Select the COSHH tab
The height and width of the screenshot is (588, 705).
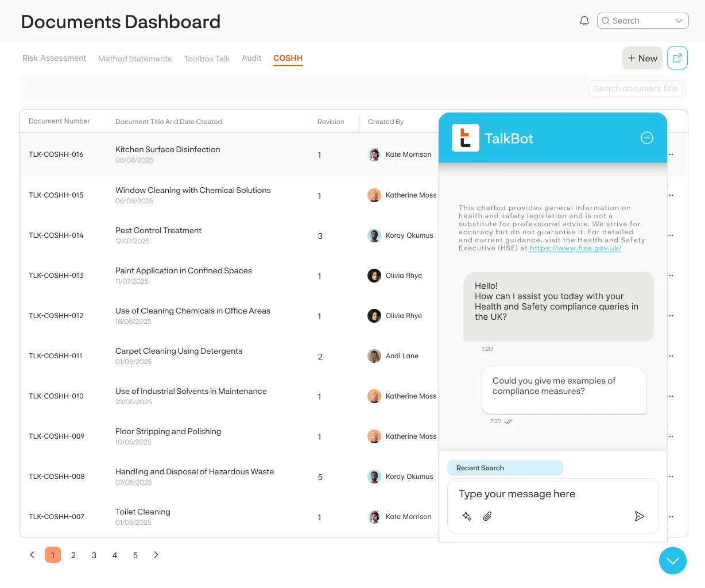point(288,58)
